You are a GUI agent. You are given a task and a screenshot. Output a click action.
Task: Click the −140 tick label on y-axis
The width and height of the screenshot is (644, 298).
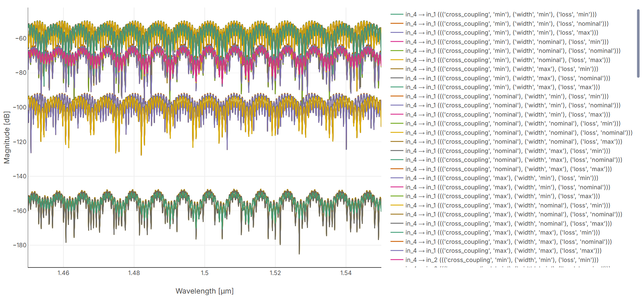(20, 176)
